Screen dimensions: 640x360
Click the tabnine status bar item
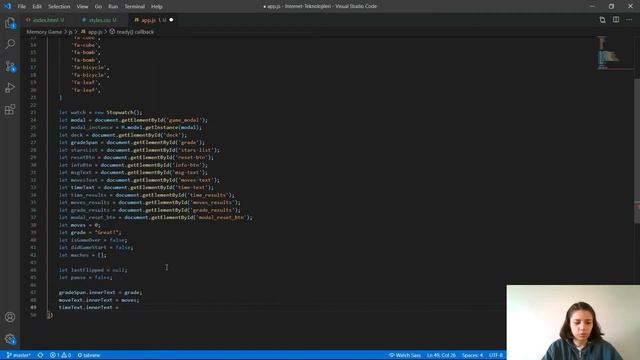tap(89, 355)
